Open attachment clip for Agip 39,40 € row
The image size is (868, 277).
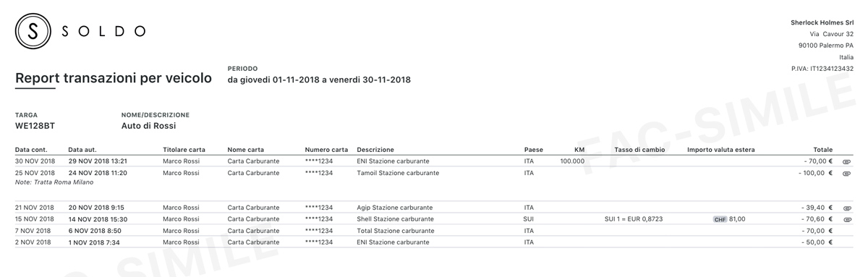[847, 208]
